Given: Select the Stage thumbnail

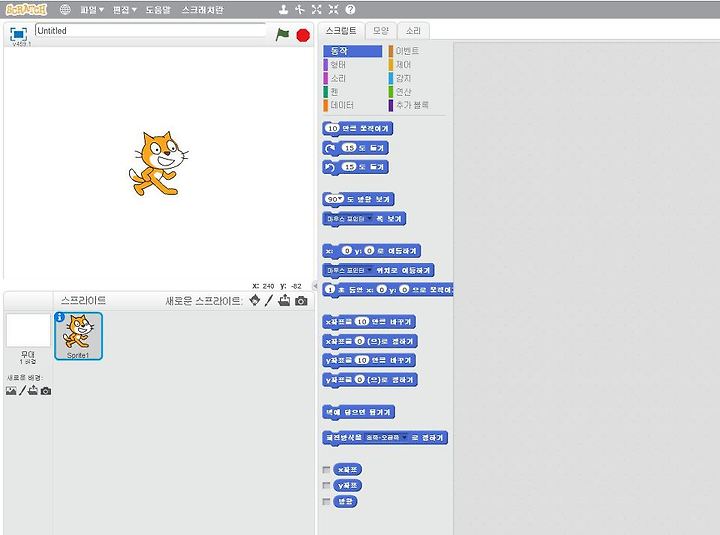Looking at the screenshot, I should (x=28, y=331).
